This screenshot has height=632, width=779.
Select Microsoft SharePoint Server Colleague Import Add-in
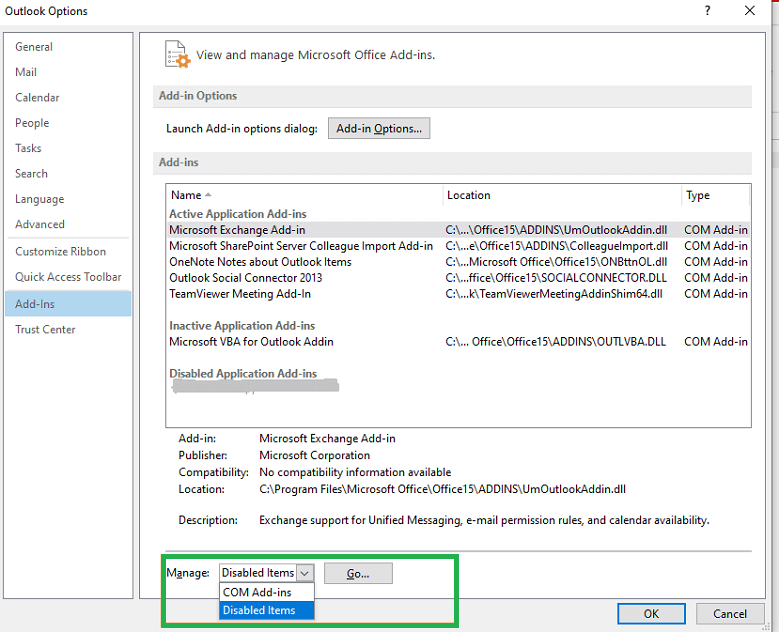point(458,246)
